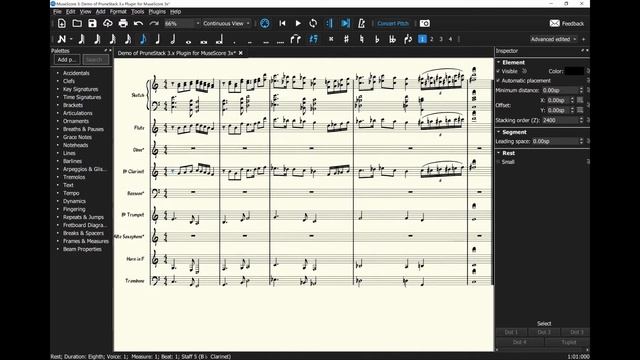Select voice 4 button

(x=450, y=39)
